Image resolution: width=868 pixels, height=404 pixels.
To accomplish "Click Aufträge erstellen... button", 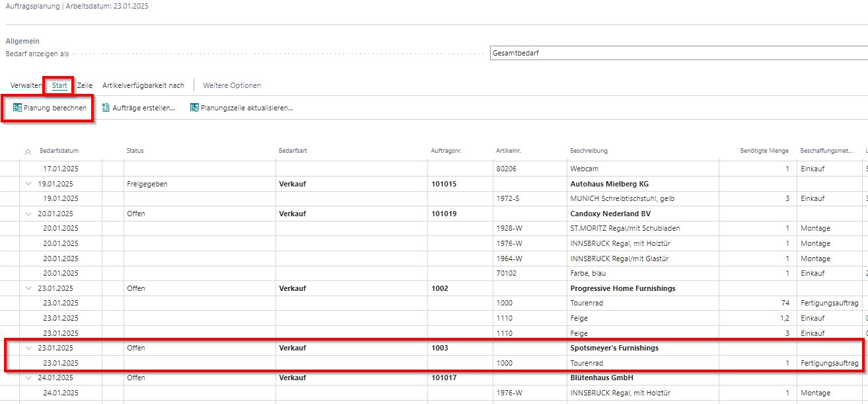I will tap(139, 108).
